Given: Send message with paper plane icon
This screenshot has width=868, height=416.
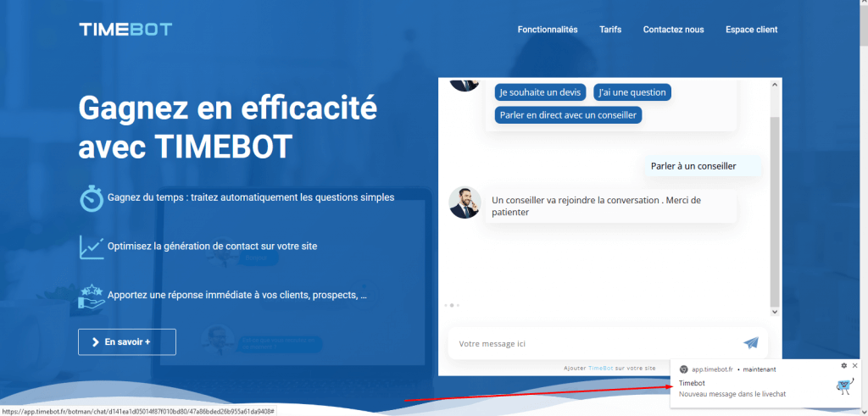Looking at the screenshot, I should point(751,343).
